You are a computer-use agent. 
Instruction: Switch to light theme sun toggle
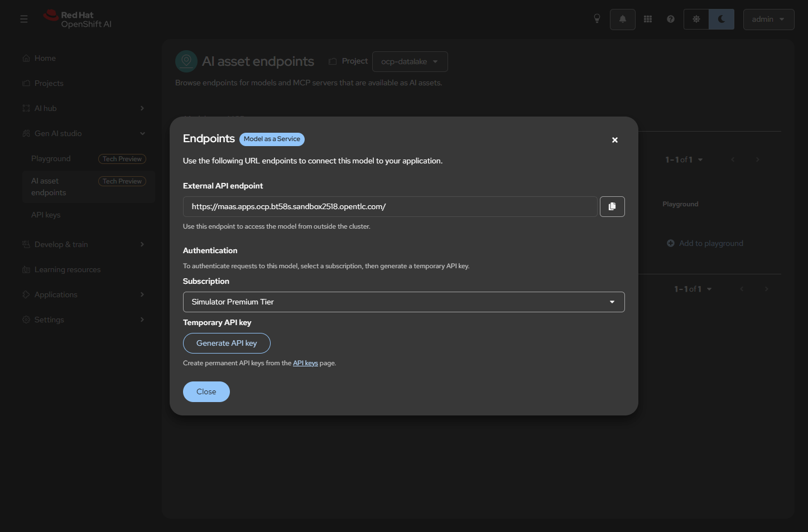click(696, 19)
